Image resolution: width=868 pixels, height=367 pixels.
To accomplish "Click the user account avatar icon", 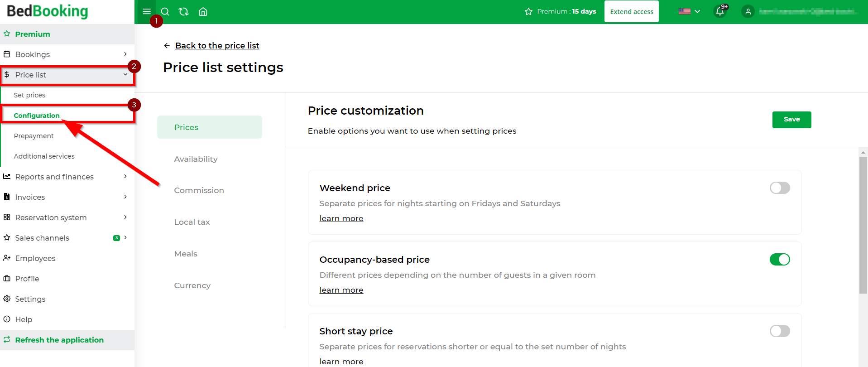I will coord(748,12).
